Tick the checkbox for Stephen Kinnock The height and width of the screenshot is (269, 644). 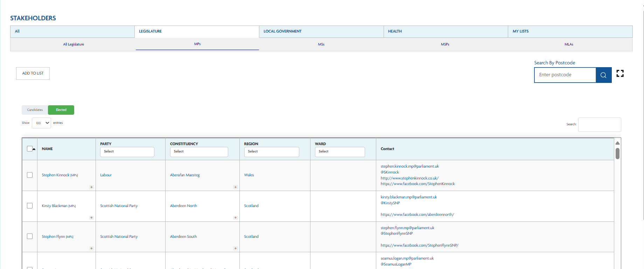click(x=30, y=175)
